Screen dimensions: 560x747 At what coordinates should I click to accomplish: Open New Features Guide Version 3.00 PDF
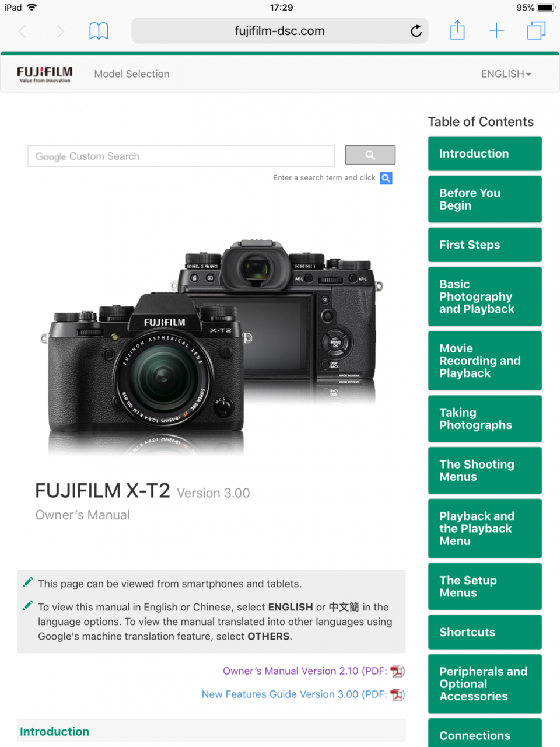(x=303, y=694)
